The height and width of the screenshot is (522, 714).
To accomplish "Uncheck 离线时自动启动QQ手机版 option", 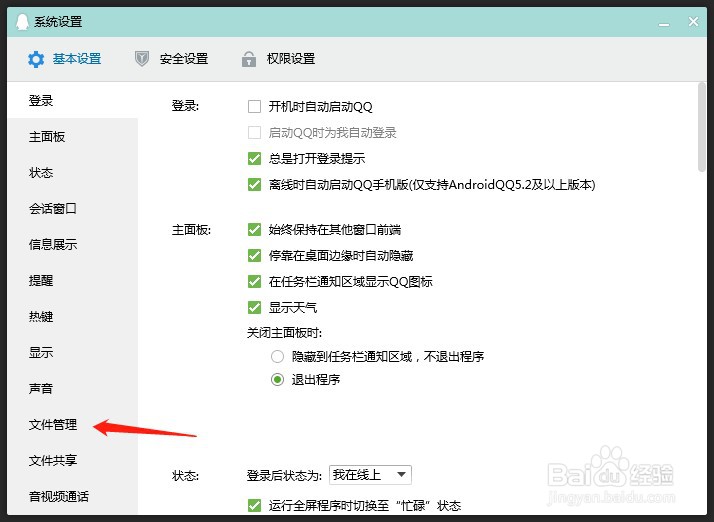I will pyautogui.click(x=254, y=184).
